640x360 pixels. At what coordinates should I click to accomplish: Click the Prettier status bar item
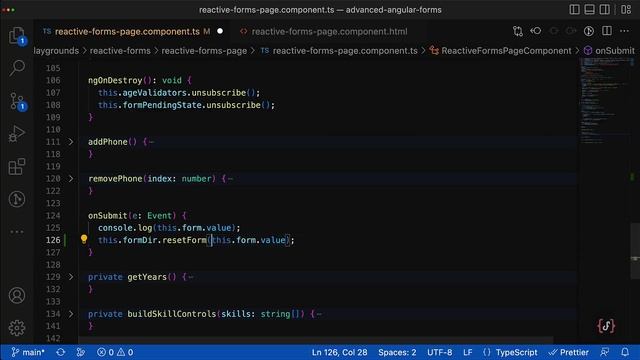click(569, 352)
